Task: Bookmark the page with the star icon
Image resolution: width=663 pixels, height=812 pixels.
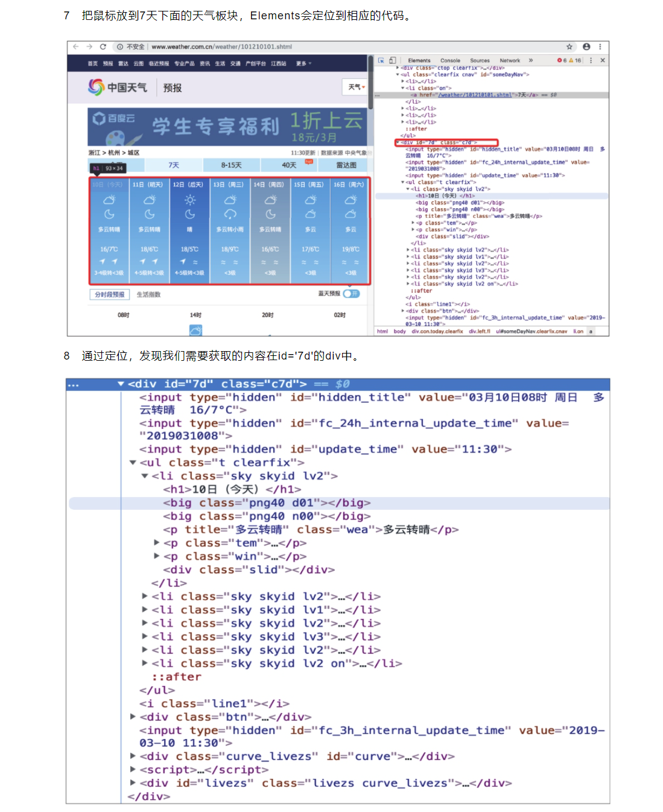Action: pyautogui.click(x=569, y=46)
